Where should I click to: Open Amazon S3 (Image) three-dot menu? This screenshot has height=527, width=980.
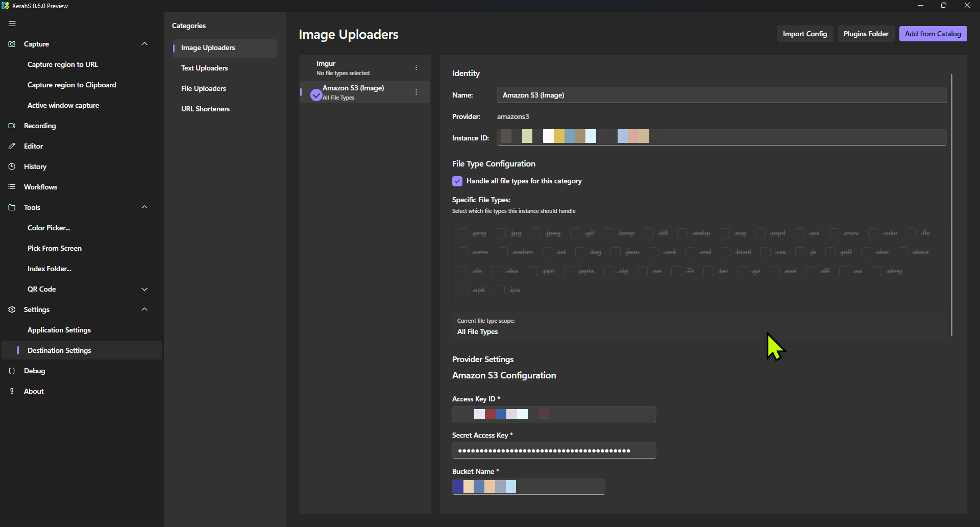click(x=416, y=92)
